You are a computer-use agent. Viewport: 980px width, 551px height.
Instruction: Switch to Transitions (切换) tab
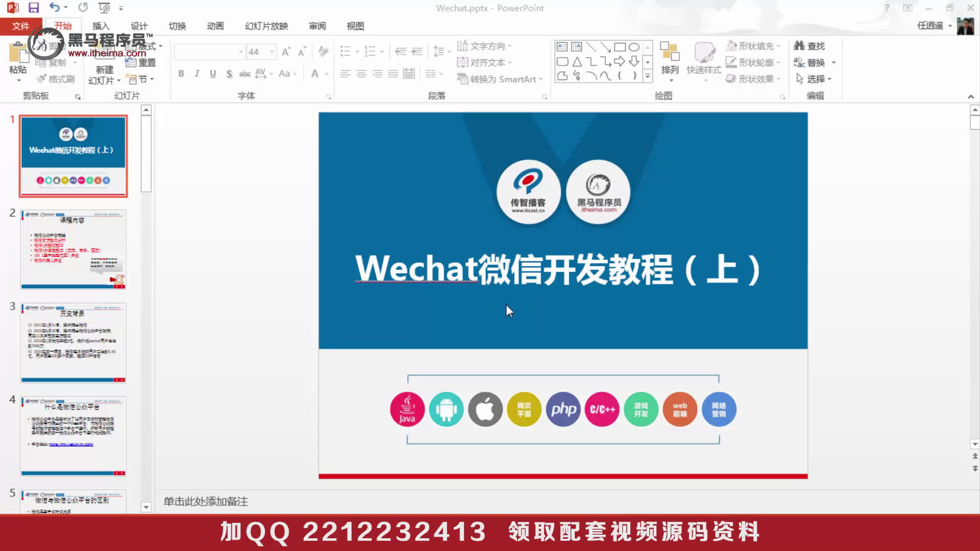[177, 26]
